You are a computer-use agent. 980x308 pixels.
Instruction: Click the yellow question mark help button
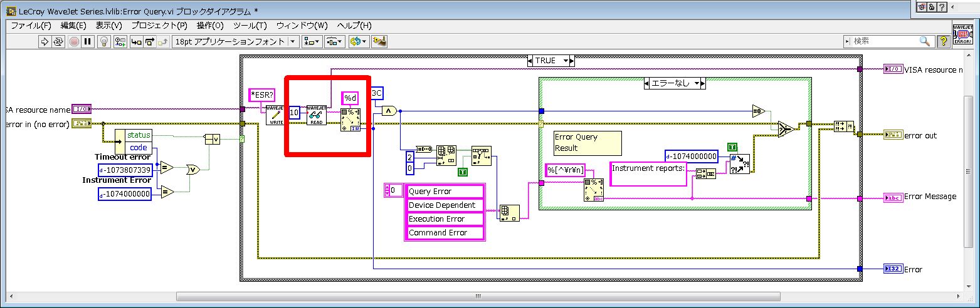pyautogui.click(x=943, y=41)
